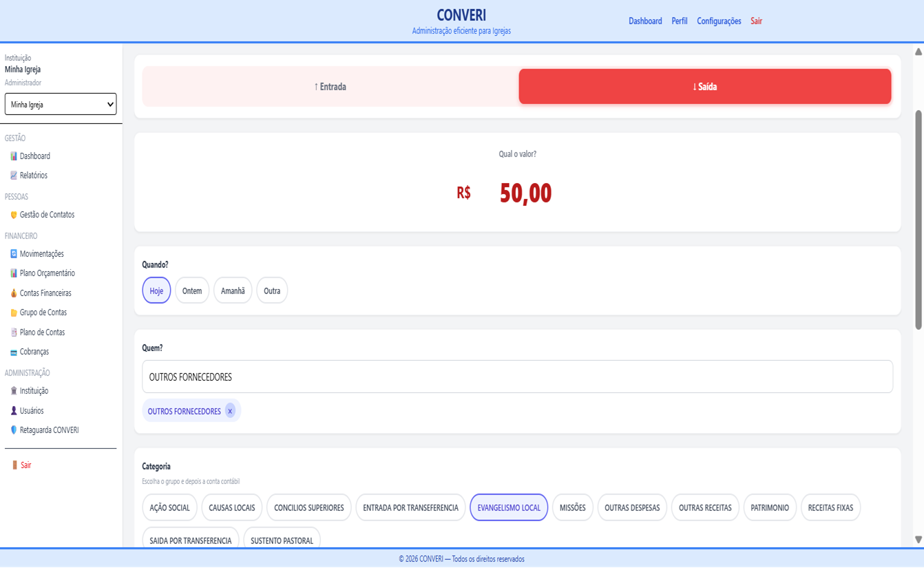
Task: Click the Usuários person icon
Action: tap(14, 411)
